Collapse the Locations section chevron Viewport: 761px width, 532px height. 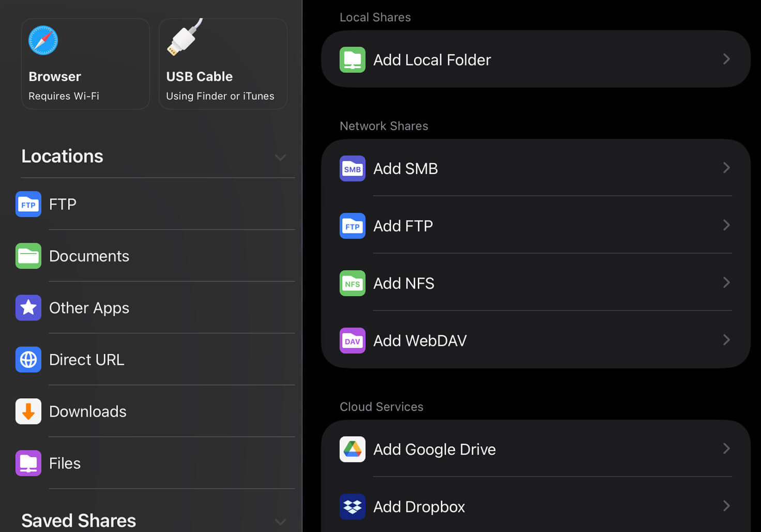(280, 157)
